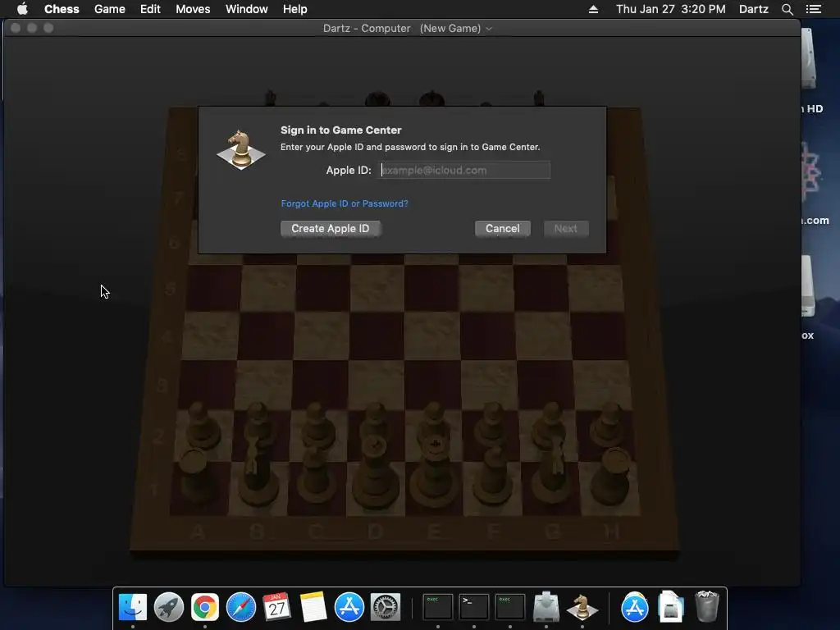Select the white knight on B1
This screenshot has height=630, width=840.
tap(258, 472)
